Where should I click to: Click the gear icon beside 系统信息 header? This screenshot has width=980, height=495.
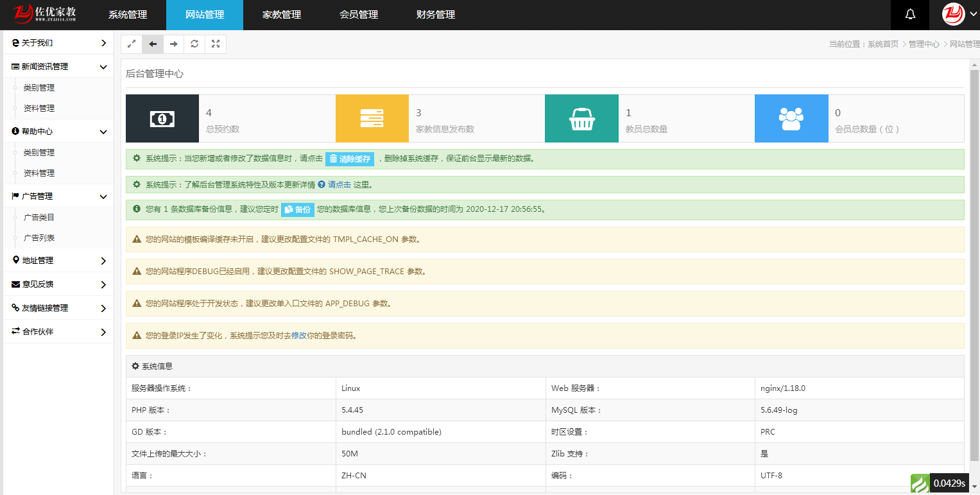click(135, 365)
